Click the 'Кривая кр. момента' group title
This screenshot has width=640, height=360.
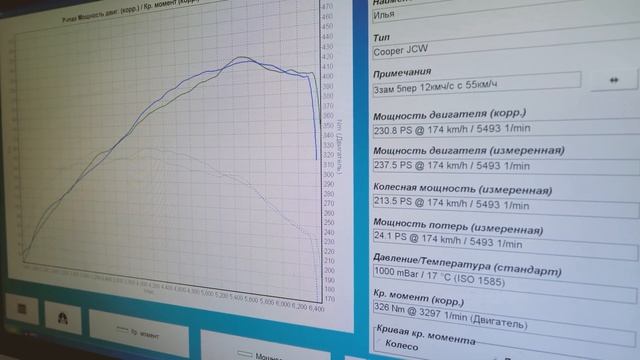tap(426, 334)
